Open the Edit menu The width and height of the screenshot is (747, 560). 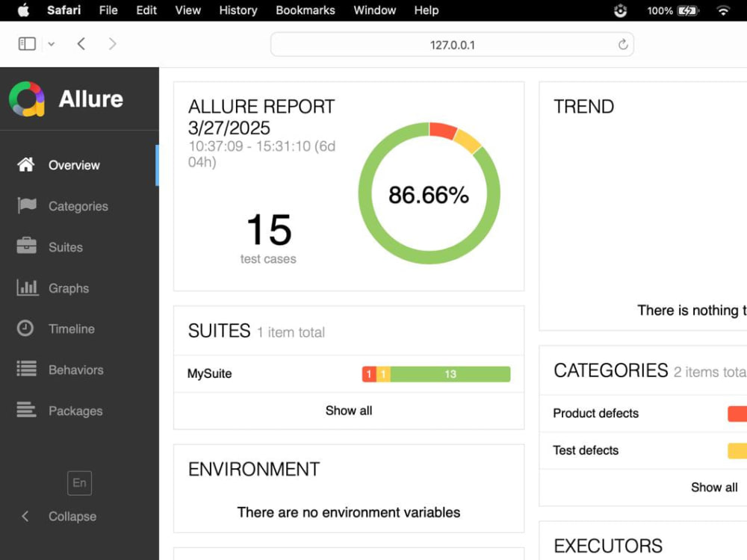point(146,10)
